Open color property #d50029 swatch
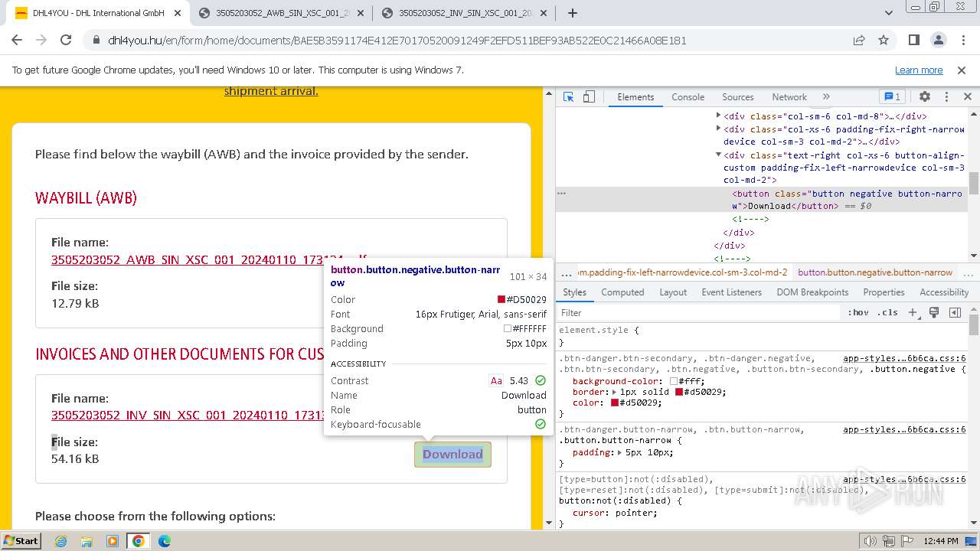 tap(615, 403)
